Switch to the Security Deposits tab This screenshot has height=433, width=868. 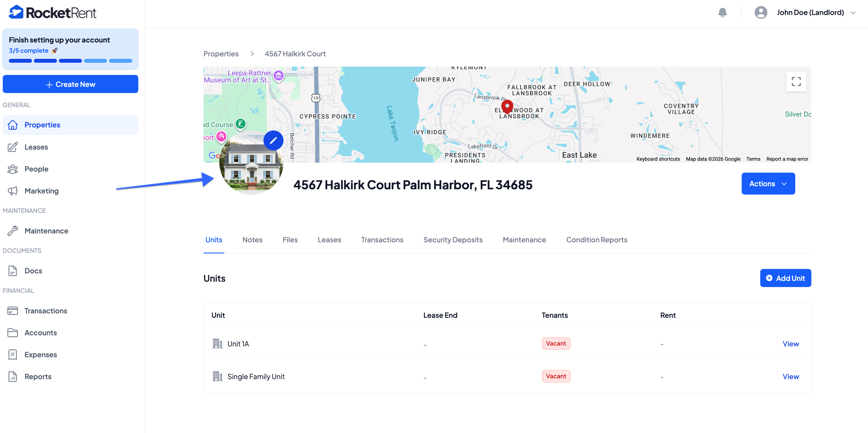[x=453, y=240]
